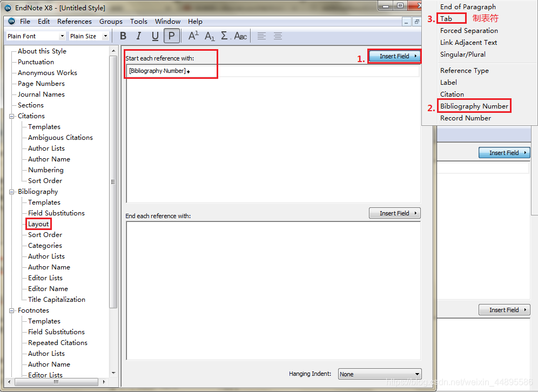Screen dimensions: 538x392
Task: Choose Singular/Plural menu entry
Action: point(463,54)
